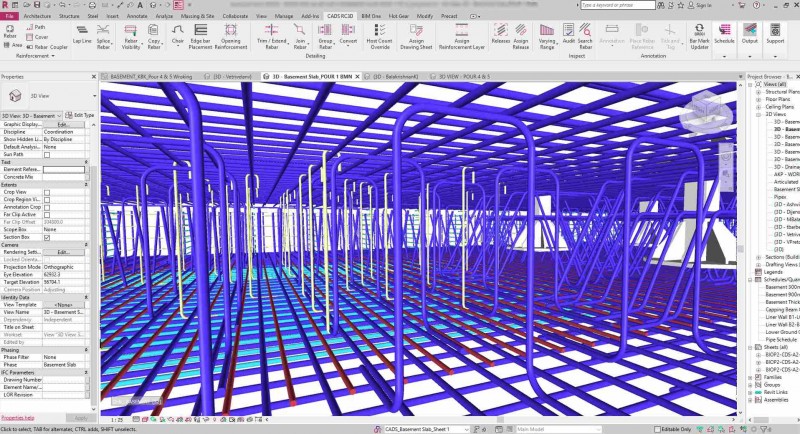Image resolution: width=800 pixels, height=434 pixels.
Task: Open the Splice Rebar tool
Action: 104,36
